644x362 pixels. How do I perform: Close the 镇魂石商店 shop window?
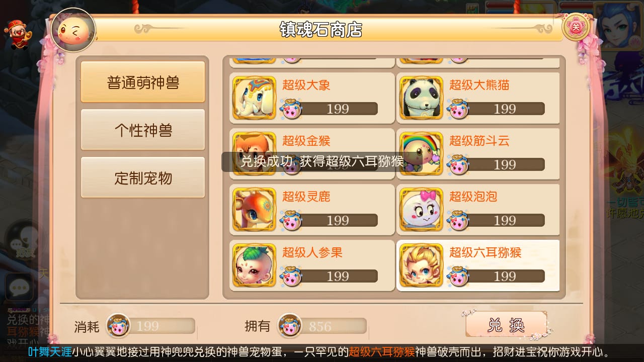click(575, 27)
